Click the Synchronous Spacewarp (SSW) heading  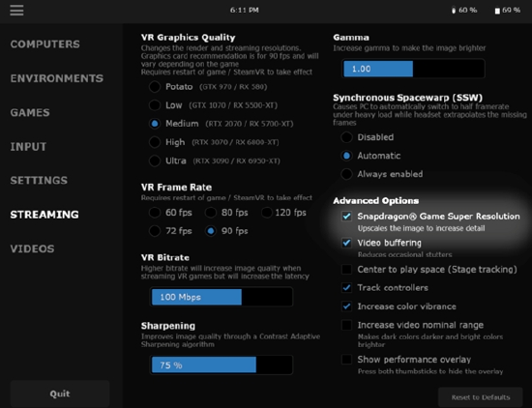[407, 98]
